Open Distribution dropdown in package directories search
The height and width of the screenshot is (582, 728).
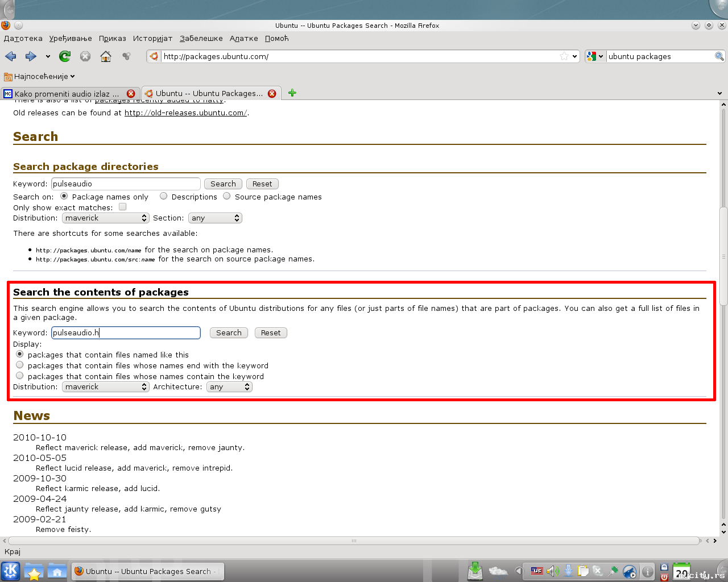point(106,218)
